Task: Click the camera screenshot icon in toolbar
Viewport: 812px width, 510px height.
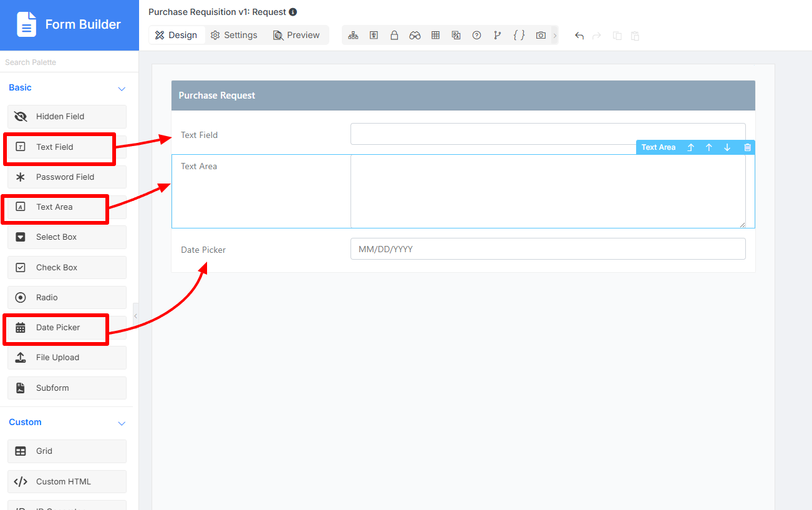Action: [541, 36]
